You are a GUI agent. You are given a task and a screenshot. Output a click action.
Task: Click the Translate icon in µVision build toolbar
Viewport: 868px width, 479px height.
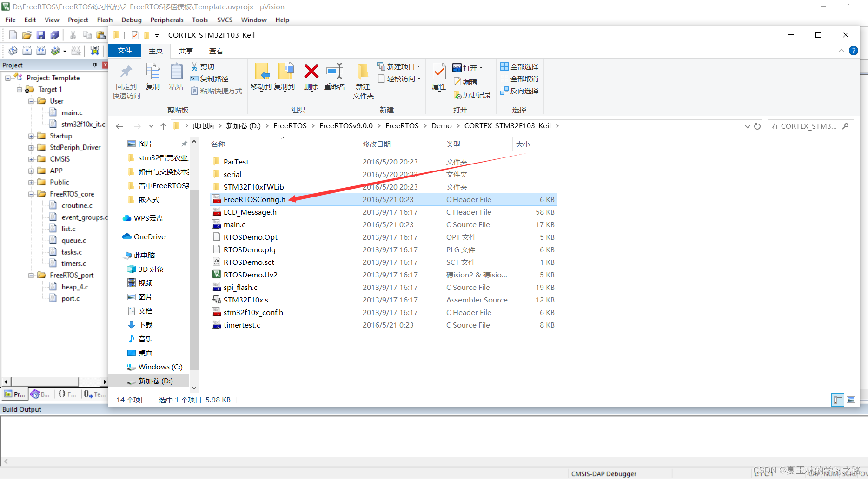pyautogui.click(x=13, y=51)
